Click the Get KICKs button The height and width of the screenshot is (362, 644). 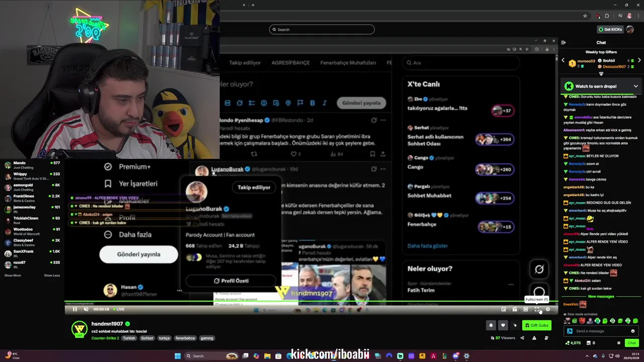[610, 29]
